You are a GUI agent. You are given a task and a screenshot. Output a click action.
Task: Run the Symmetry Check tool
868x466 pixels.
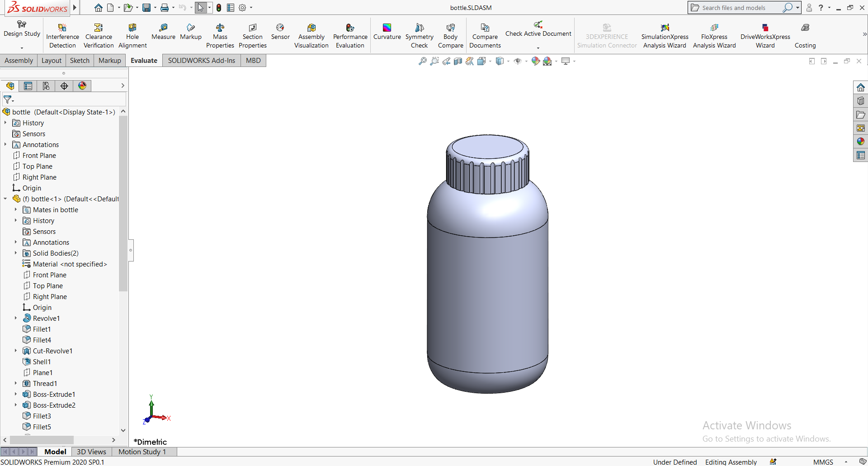(x=419, y=36)
